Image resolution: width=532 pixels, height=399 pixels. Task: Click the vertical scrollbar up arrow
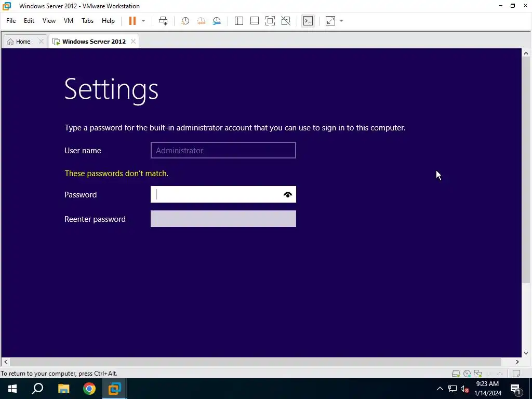526,53
